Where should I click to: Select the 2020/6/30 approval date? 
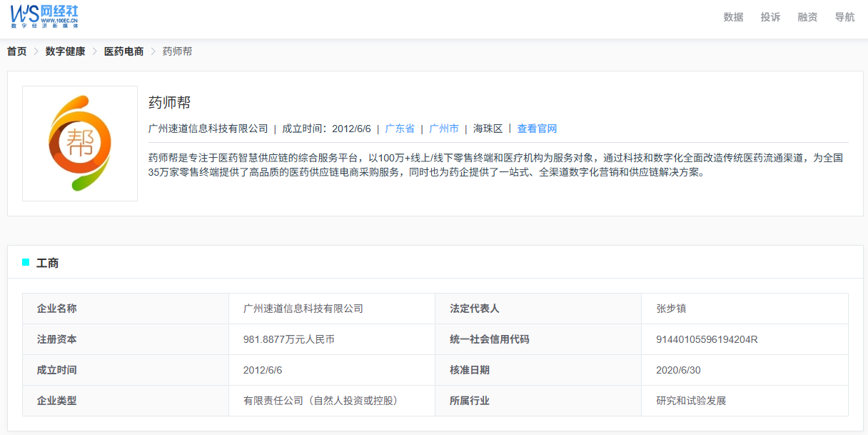[x=678, y=370]
